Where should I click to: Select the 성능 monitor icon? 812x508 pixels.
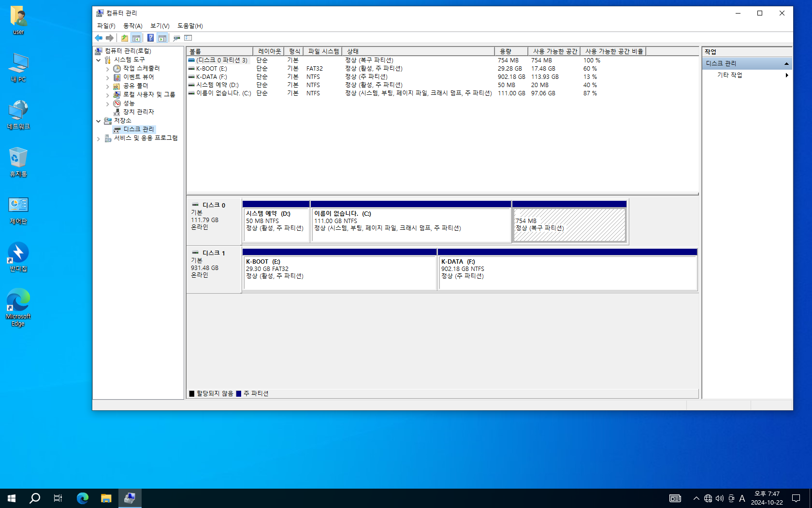click(x=117, y=104)
